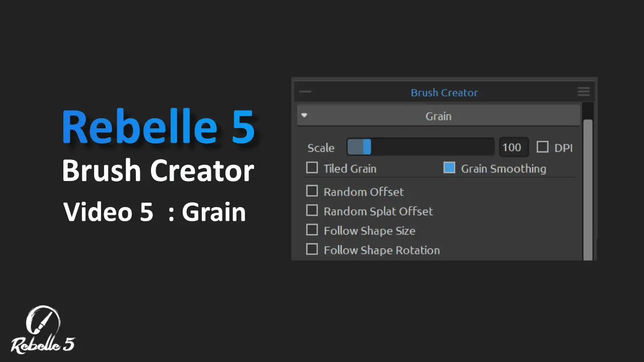Image resolution: width=644 pixels, height=362 pixels.
Task: Click the Video 5 : Grain subtitle
Action: tap(154, 212)
